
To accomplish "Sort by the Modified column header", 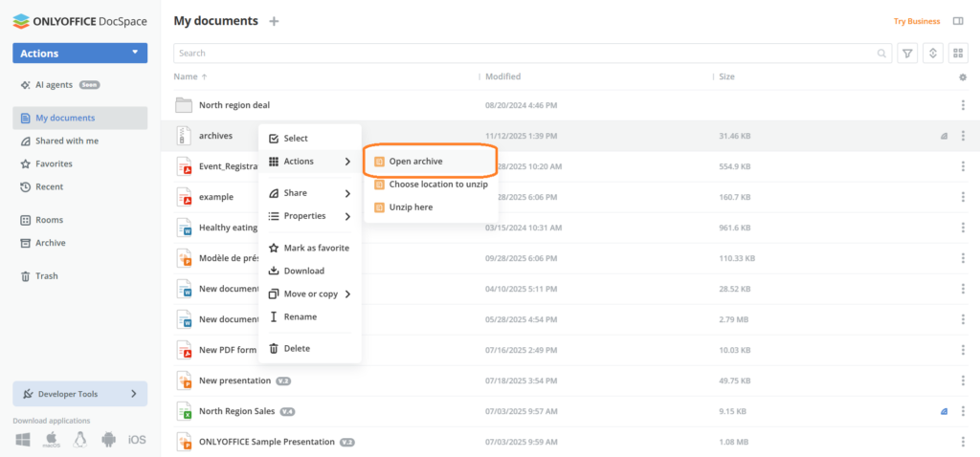I will click(x=503, y=76).
